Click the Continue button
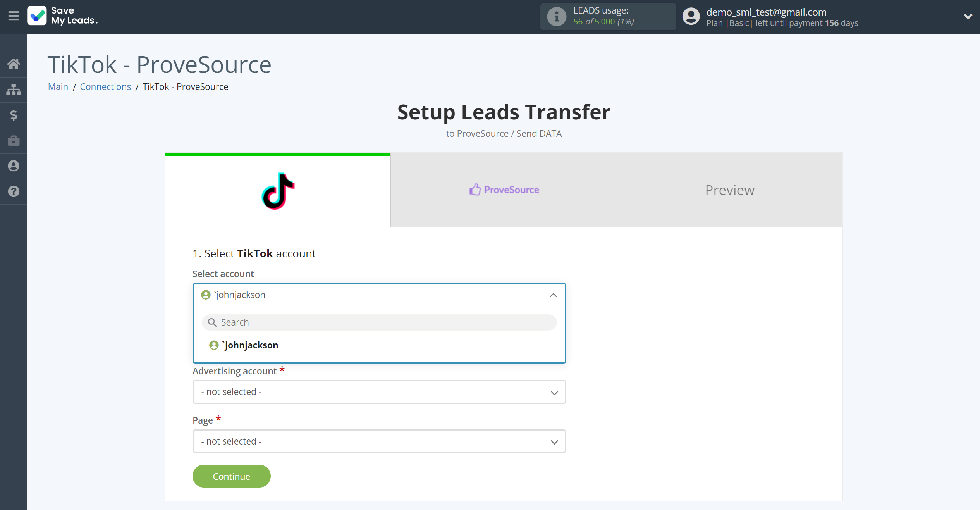Viewport: 980px width, 510px height. [231, 476]
